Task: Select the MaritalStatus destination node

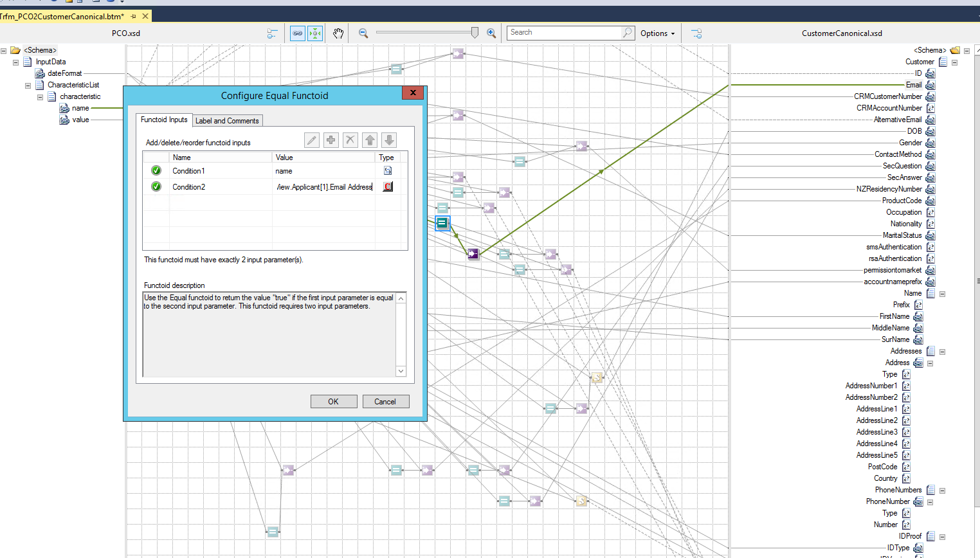Action: [x=902, y=235]
